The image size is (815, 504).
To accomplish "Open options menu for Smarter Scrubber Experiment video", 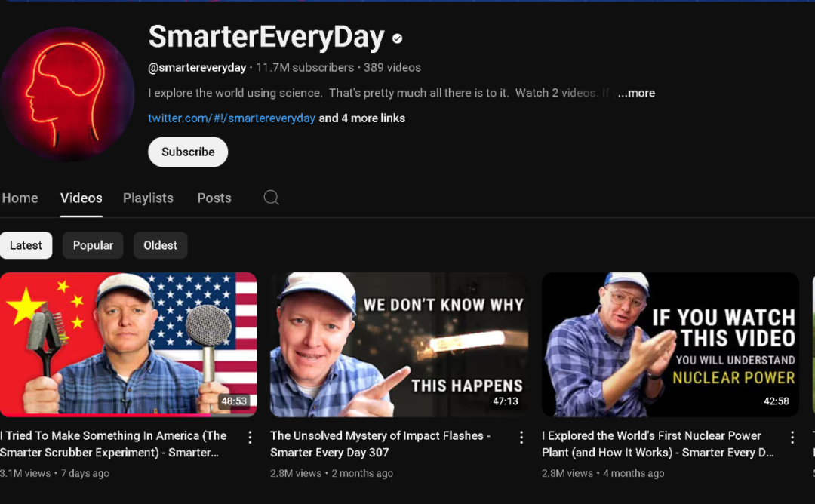I will tap(250, 438).
